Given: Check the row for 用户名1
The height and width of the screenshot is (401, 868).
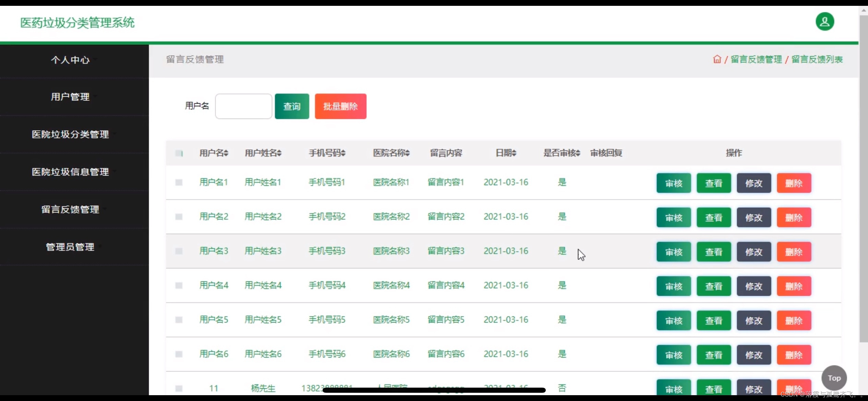Looking at the screenshot, I should click(x=179, y=182).
